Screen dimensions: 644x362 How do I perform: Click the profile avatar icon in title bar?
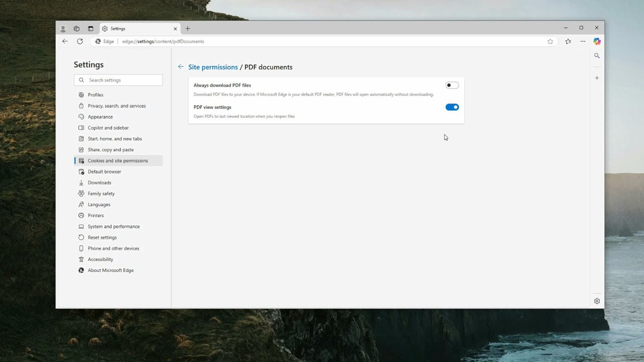pos(63,29)
